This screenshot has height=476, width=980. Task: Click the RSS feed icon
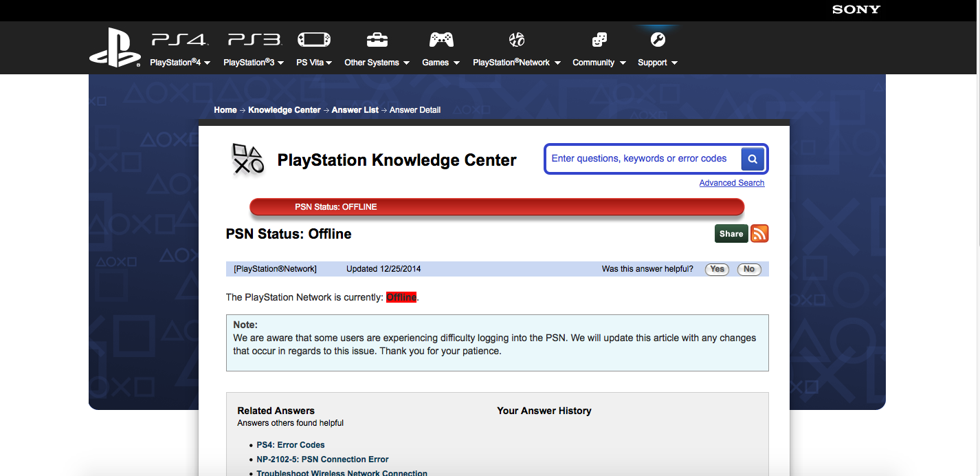point(759,233)
